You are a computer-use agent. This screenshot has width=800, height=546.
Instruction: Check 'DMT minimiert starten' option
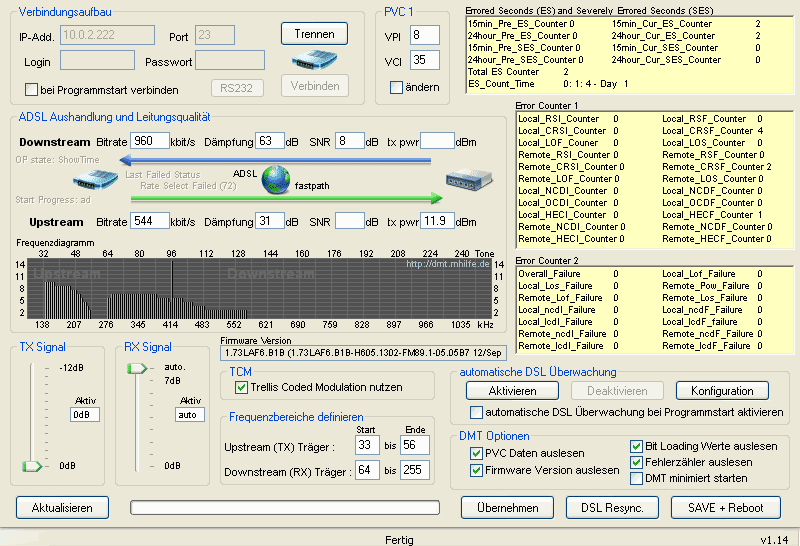(x=636, y=478)
